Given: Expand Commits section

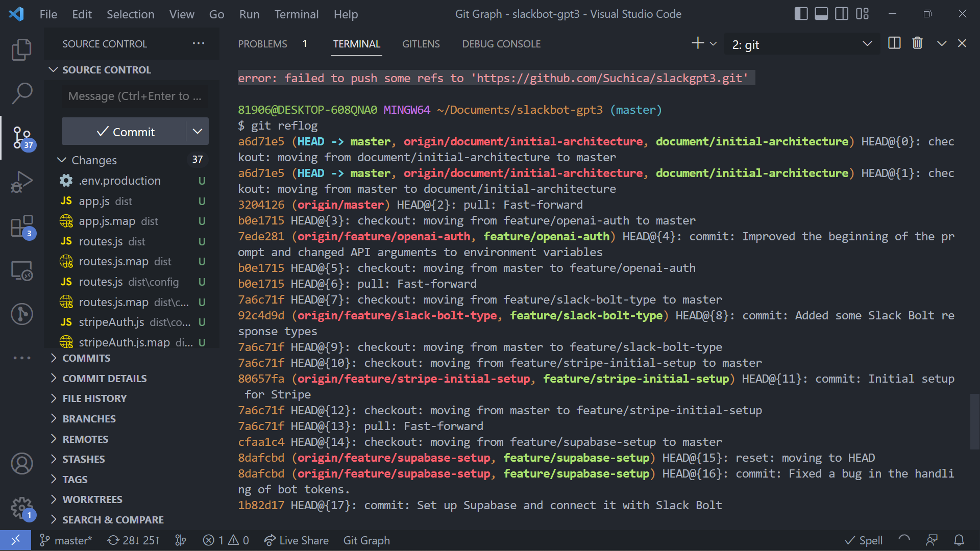Looking at the screenshot, I should click(x=86, y=358).
